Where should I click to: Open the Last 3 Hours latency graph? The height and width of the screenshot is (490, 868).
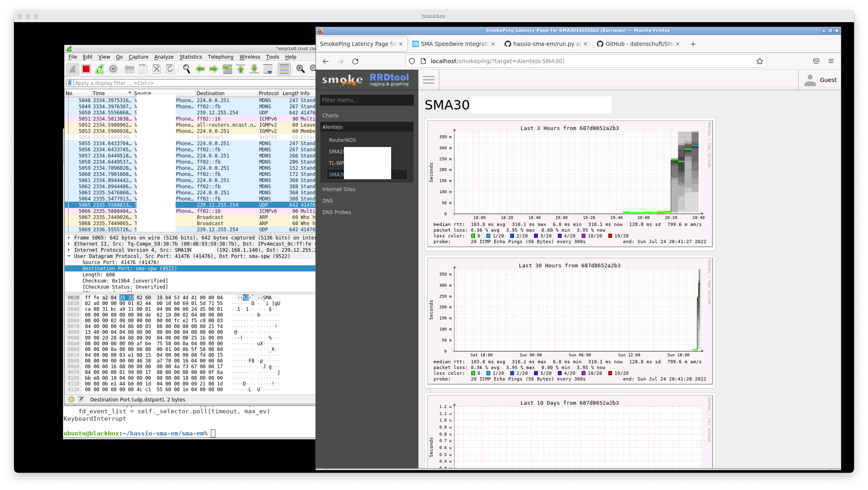[569, 184]
